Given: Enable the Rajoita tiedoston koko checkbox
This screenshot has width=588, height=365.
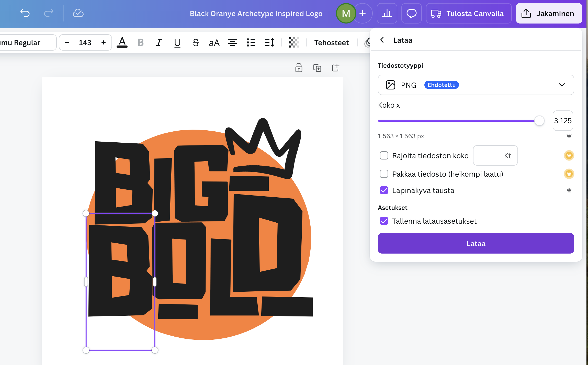Looking at the screenshot, I should tap(384, 155).
